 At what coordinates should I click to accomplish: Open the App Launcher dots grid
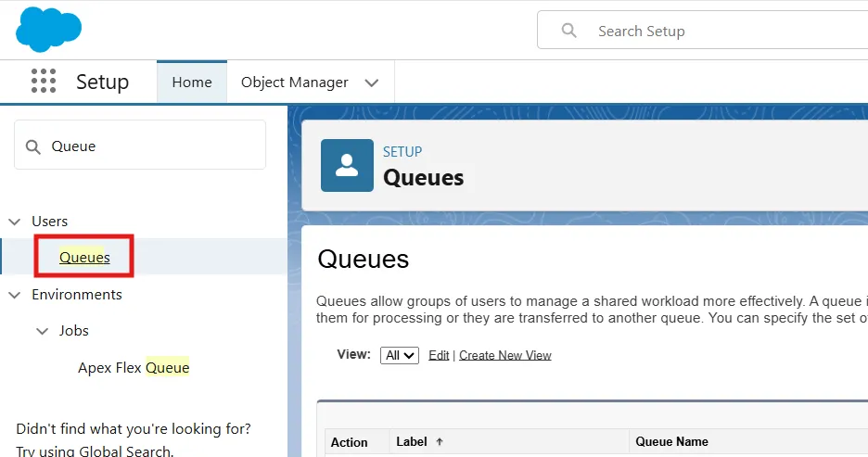pyautogui.click(x=44, y=82)
